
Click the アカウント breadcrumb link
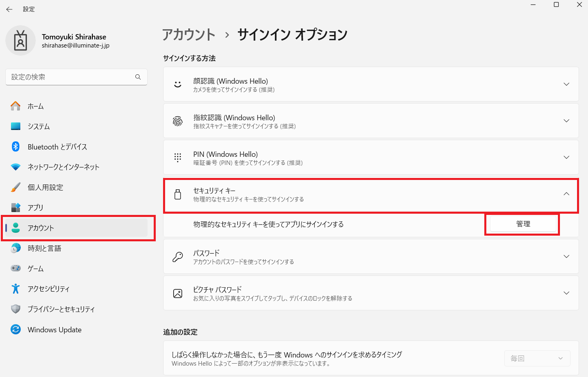pos(189,35)
